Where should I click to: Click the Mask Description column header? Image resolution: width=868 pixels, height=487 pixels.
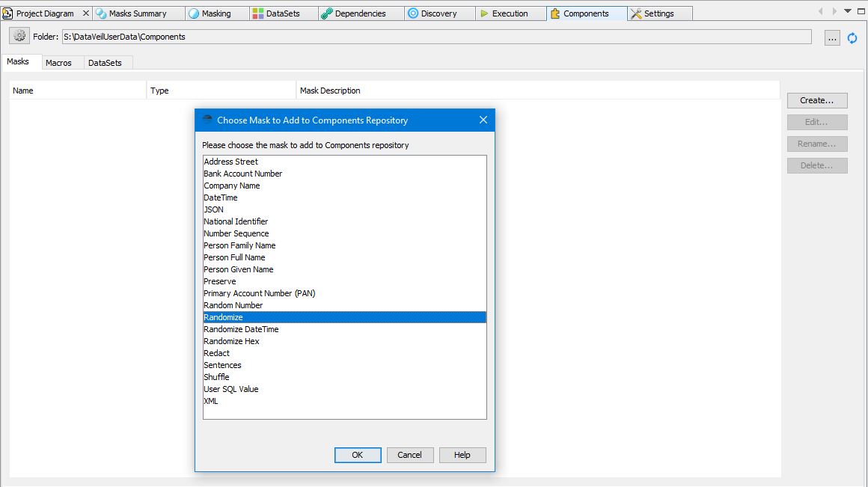click(538, 91)
